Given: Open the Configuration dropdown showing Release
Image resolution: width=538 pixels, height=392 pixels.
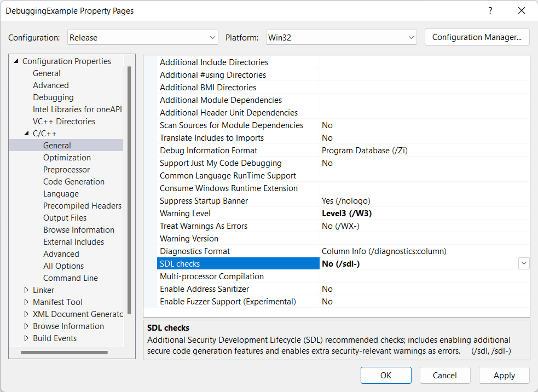Looking at the screenshot, I should click(143, 38).
